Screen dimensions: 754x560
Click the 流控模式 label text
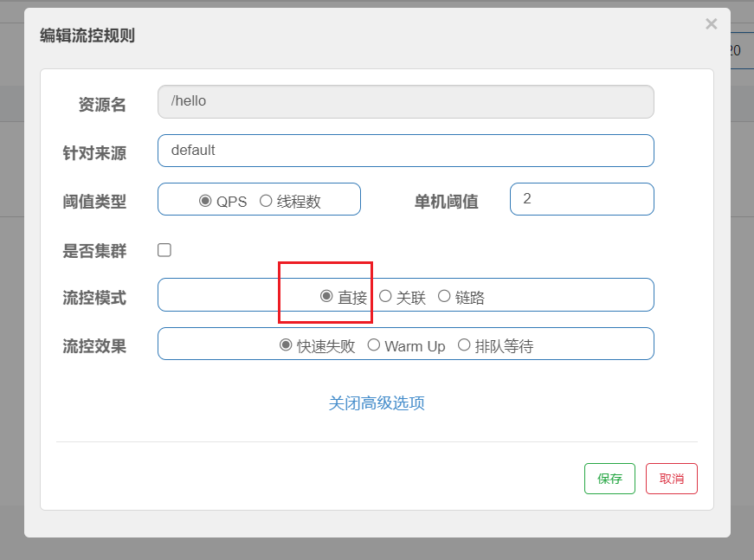click(x=94, y=298)
